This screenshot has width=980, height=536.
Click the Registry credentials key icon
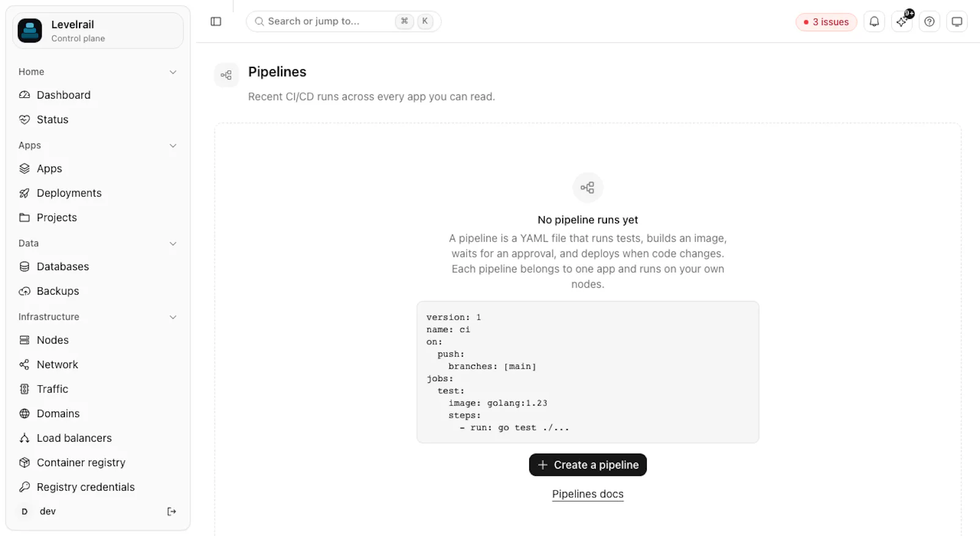pyautogui.click(x=24, y=487)
